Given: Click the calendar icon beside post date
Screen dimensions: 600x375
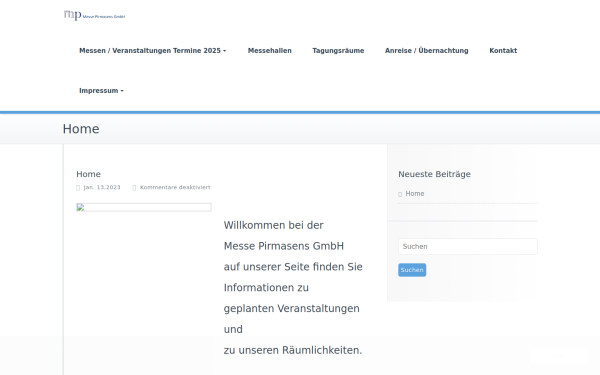Looking at the screenshot, I should pos(78,188).
